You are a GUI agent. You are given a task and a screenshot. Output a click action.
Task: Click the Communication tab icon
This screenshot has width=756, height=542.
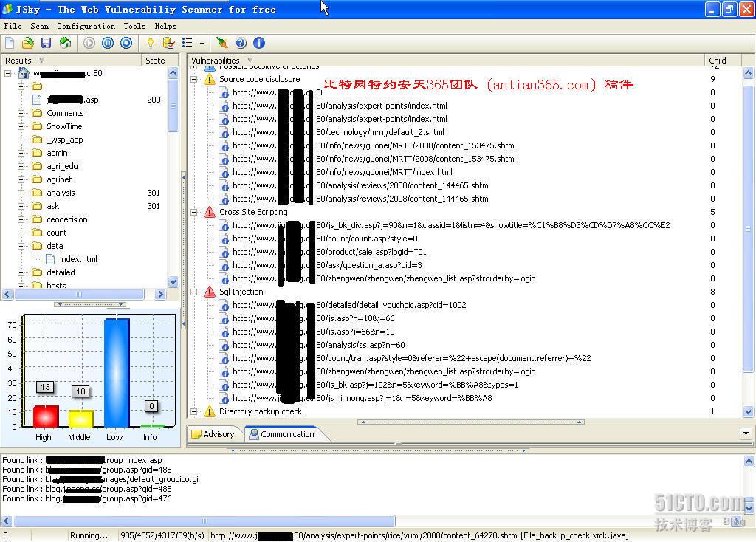pyautogui.click(x=254, y=434)
